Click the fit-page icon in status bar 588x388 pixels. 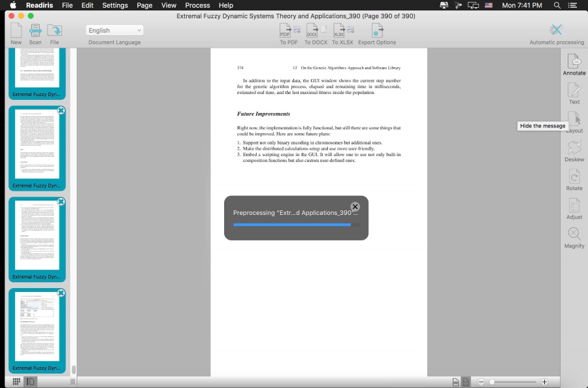click(x=465, y=382)
